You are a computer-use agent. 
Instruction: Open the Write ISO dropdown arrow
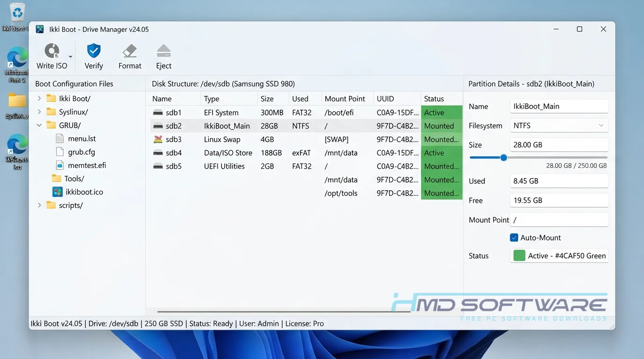click(71, 57)
